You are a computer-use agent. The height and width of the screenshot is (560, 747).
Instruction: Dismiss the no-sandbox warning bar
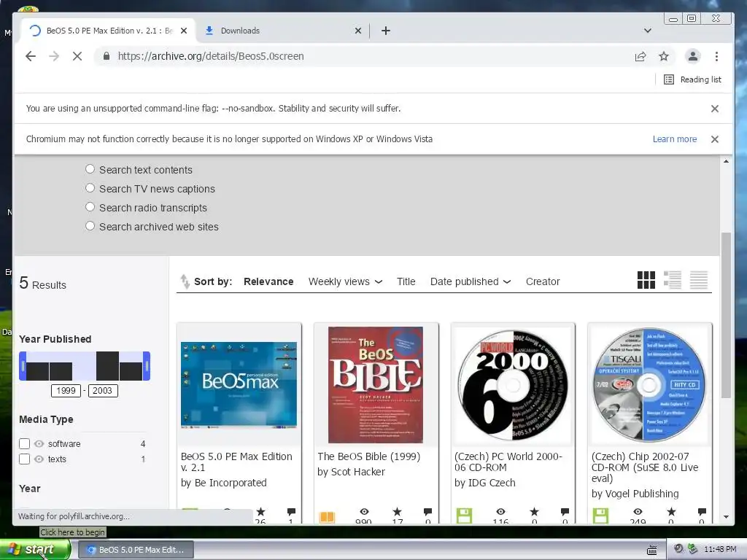[715, 109]
